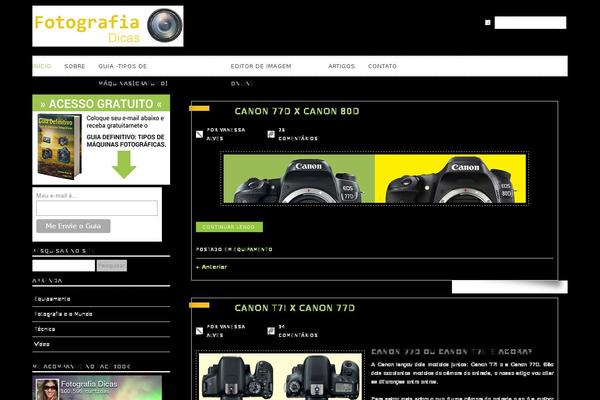Open the Artigos menu item
The image size is (600, 400).
[341, 66]
